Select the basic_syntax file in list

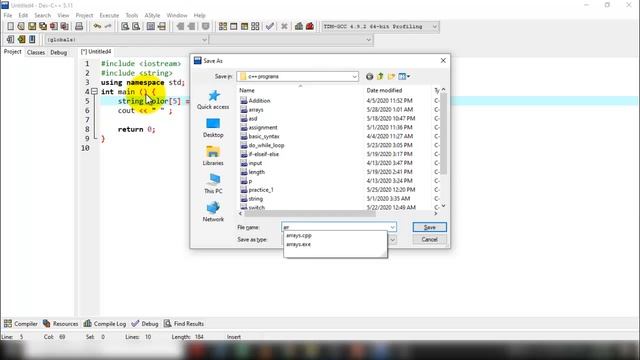point(260,136)
